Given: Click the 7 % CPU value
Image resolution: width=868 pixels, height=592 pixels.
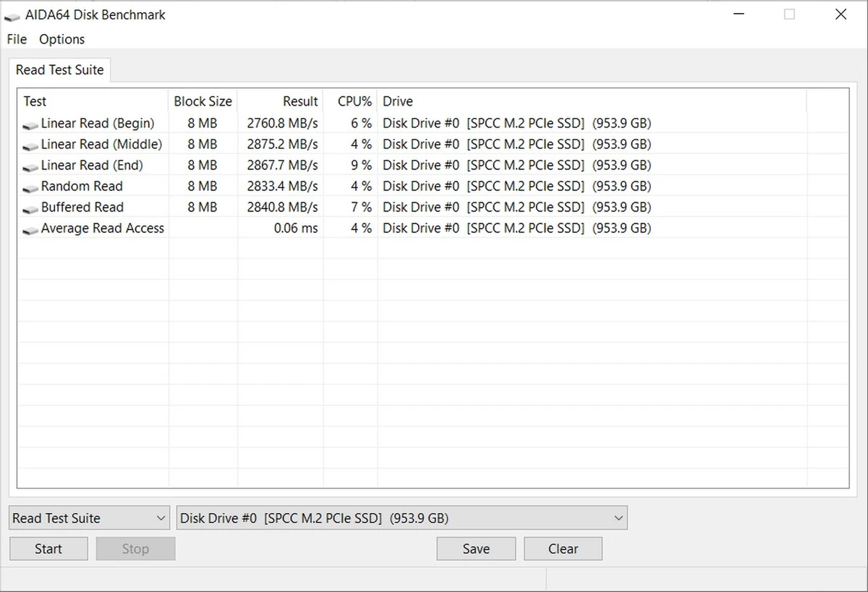Looking at the screenshot, I should pos(362,207).
